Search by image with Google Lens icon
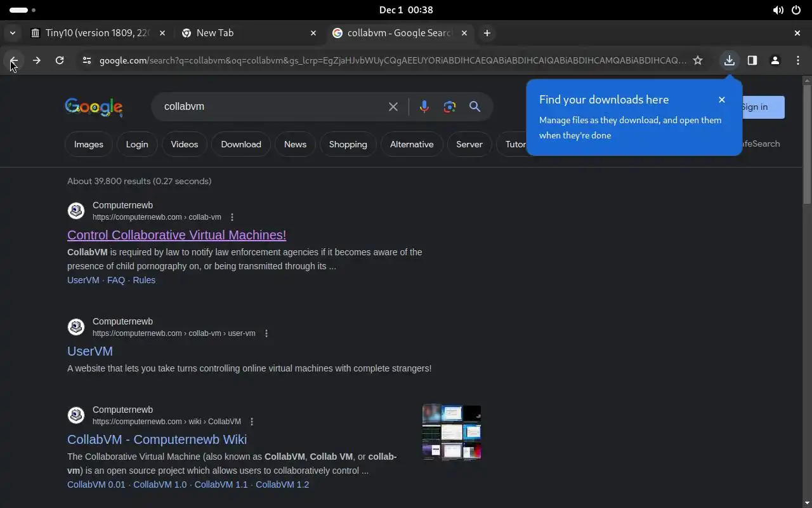Screen dimensions: 812x508 450,107
